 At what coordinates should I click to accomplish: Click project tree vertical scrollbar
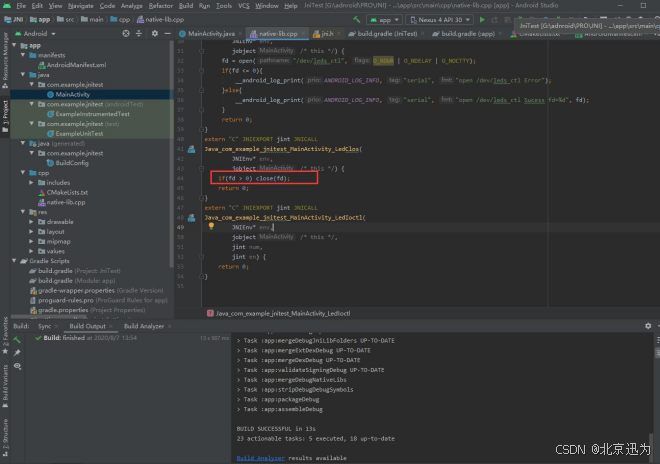171,153
